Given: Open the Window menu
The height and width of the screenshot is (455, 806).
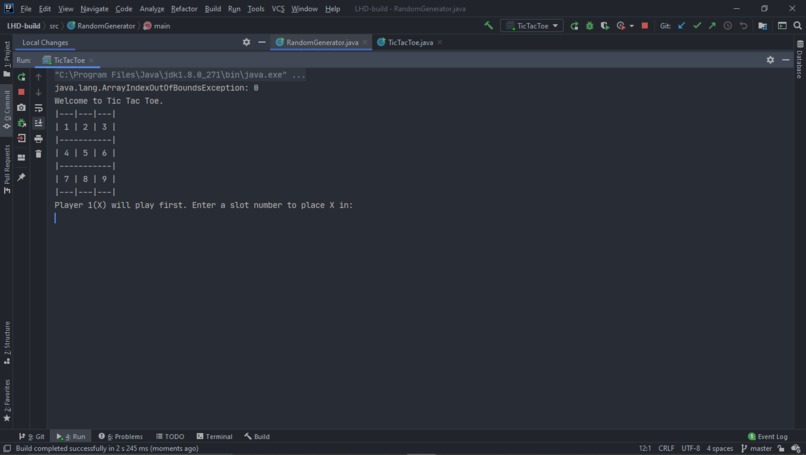Looking at the screenshot, I should coord(304,9).
